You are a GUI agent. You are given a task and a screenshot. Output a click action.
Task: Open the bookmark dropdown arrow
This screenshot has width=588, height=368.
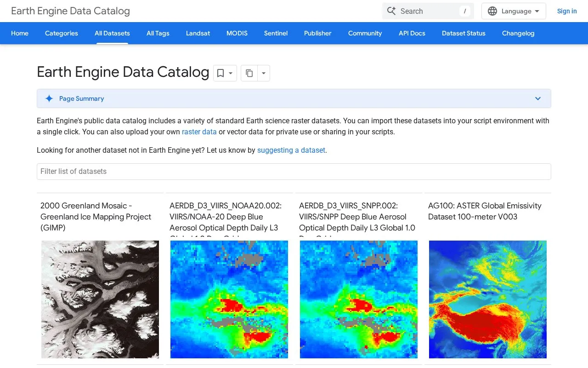pos(231,73)
